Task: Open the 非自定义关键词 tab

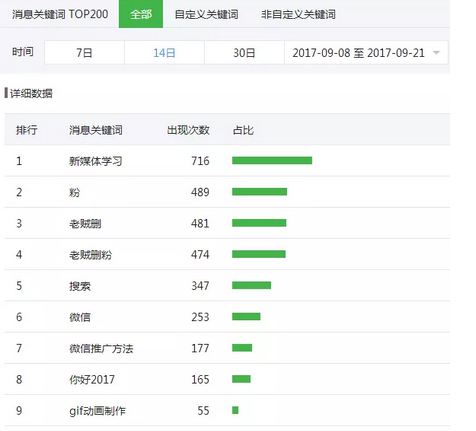Action: (298, 14)
